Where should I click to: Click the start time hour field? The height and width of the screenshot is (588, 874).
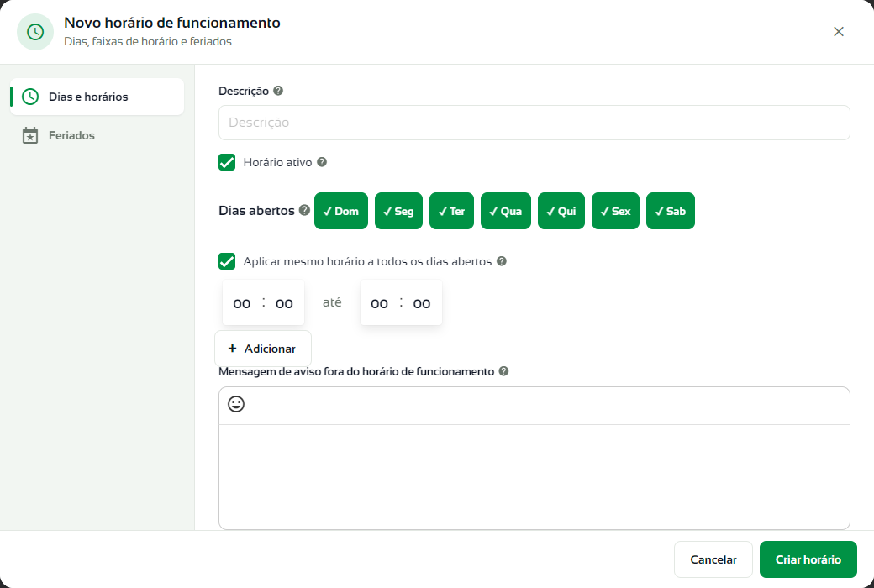tap(242, 303)
